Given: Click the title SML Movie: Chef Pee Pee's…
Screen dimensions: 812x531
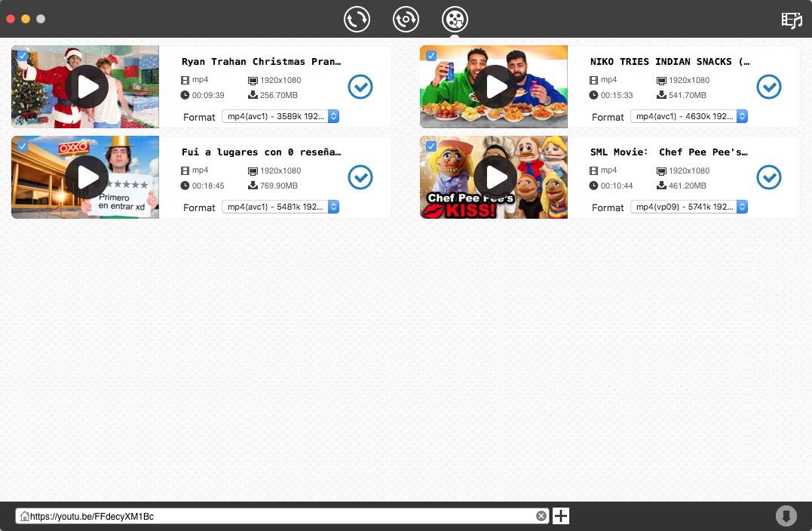Looking at the screenshot, I should click(x=669, y=152).
